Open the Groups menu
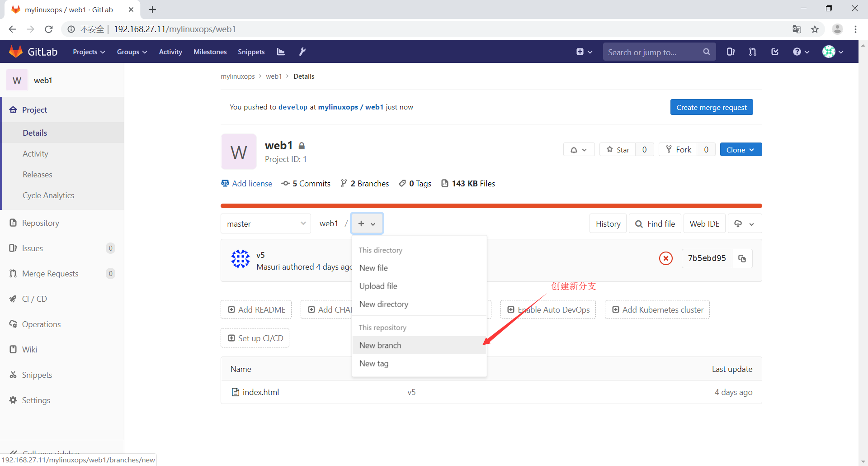This screenshot has height=466, width=868. (132, 52)
